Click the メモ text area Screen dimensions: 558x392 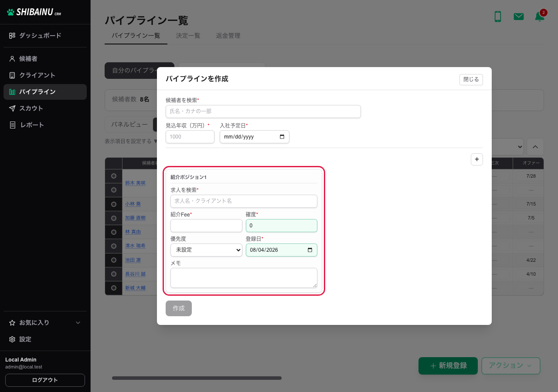click(x=244, y=278)
